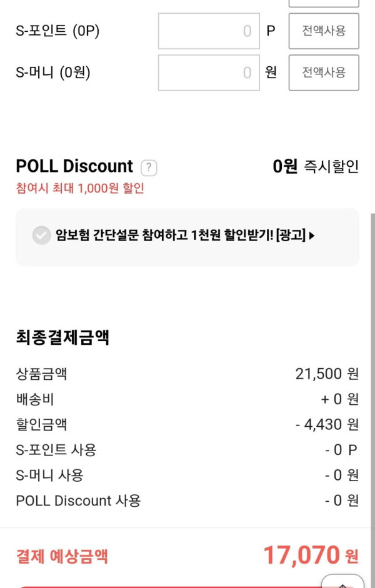Click the 최종결제금액 section heading
Image resolution: width=375 pixels, height=588 pixels.
point(62,338)
